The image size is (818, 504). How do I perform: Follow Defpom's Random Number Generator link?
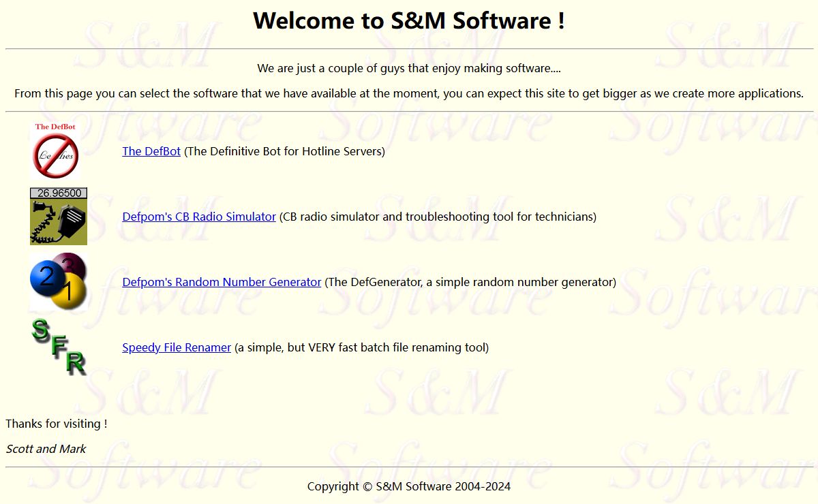point(222,282)
